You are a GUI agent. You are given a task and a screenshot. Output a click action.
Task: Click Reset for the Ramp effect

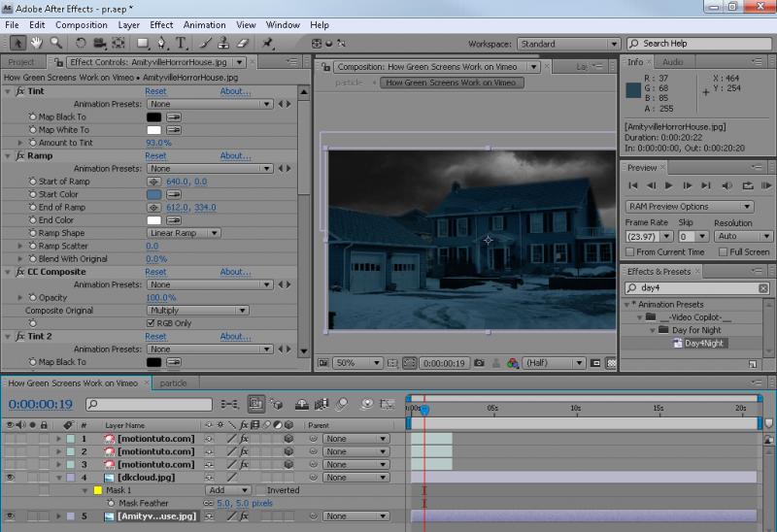[155, 155]
